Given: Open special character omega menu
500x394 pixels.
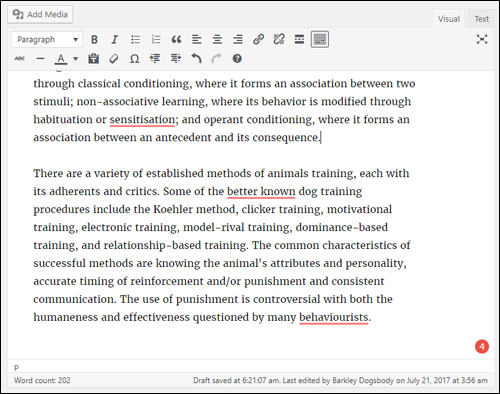Looking at the screenshot, I should [x=134, y=59].
